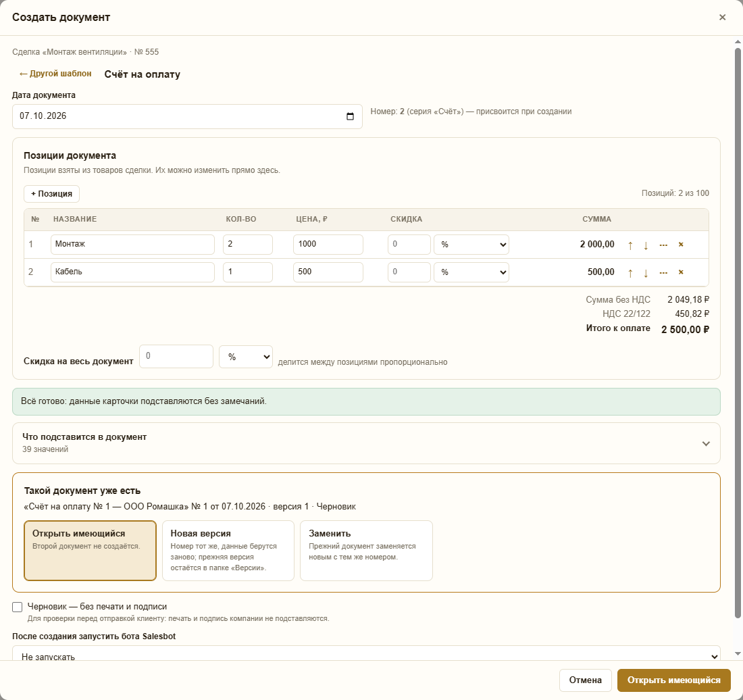Confirm with Открыть имеющийся footer button

(x=674, y=680)
